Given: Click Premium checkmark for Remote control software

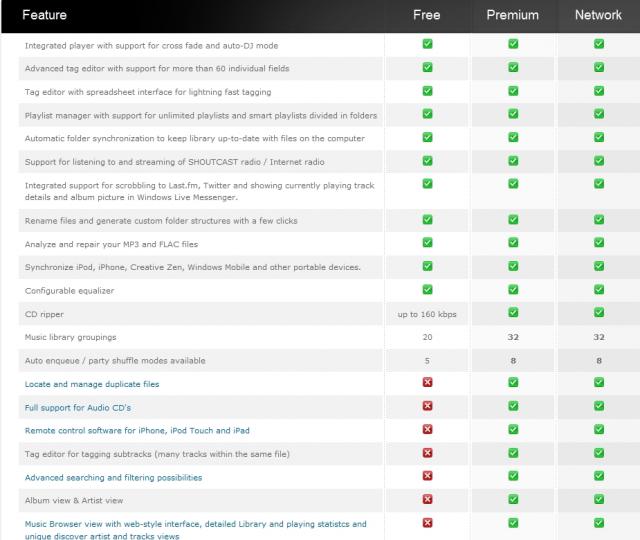Looking at the screenshot, I should pyautogui.click(x=513, y=430).
